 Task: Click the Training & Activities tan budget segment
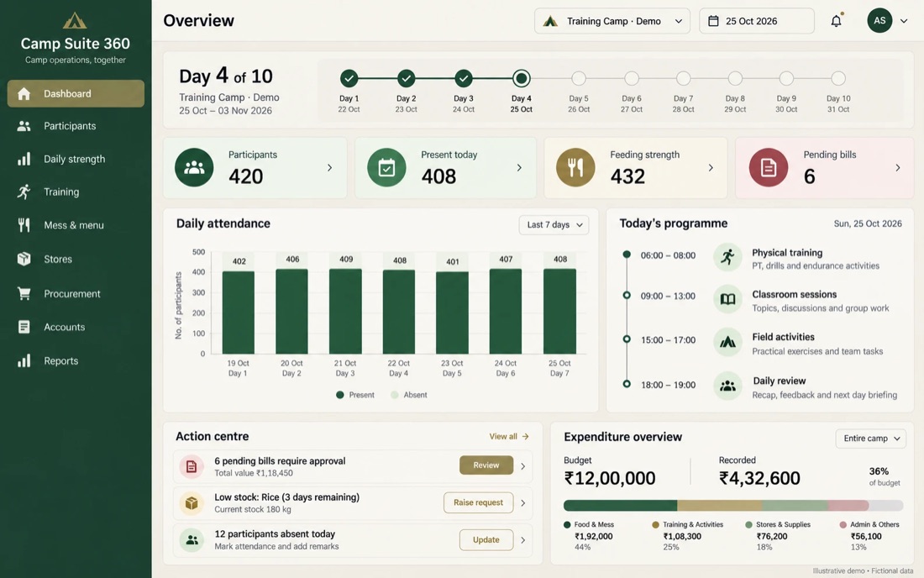coord(720,505)
